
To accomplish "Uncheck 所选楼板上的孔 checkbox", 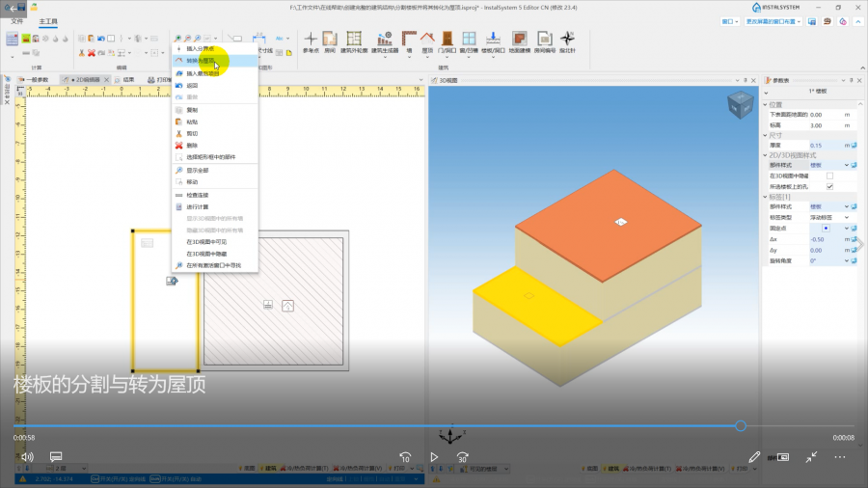I will click(x=829, y=186).
